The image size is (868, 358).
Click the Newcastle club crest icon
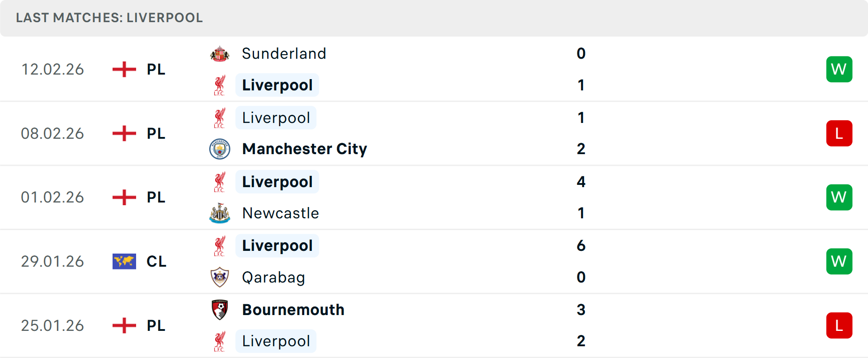tap(220, 213)
